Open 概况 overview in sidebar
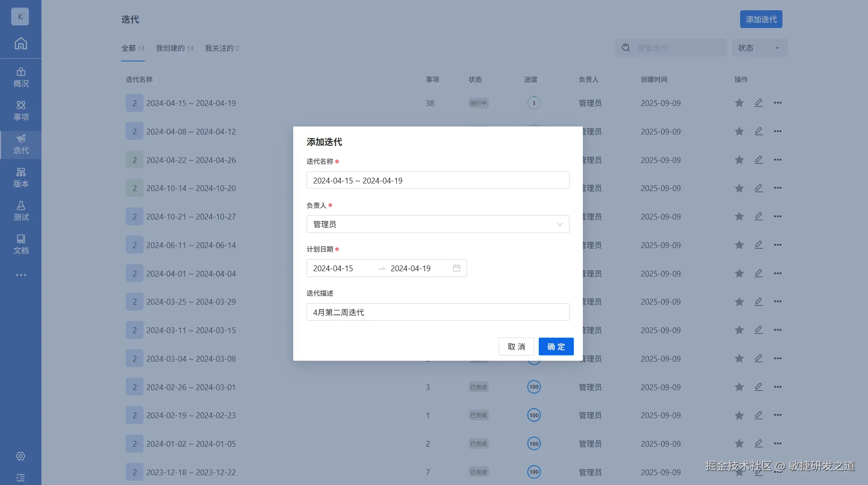The height and width of the screenshot is (485, 868). point(20,77)
